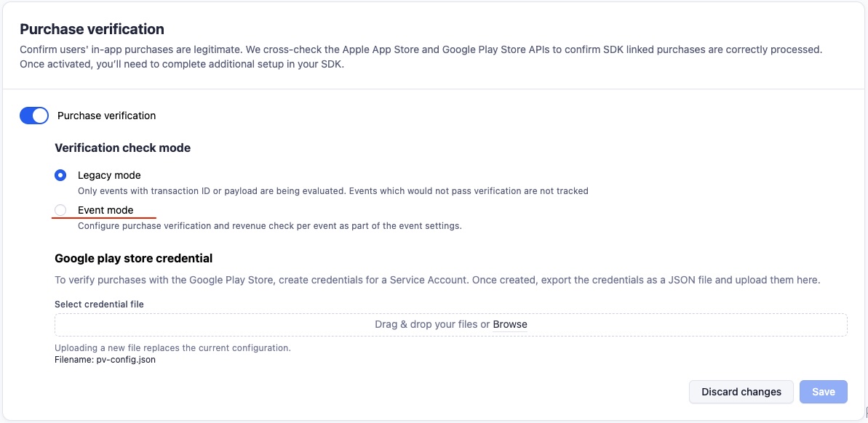Select the Legacy mode radio button
The image size is (868, 423).
tap(61, 175)
